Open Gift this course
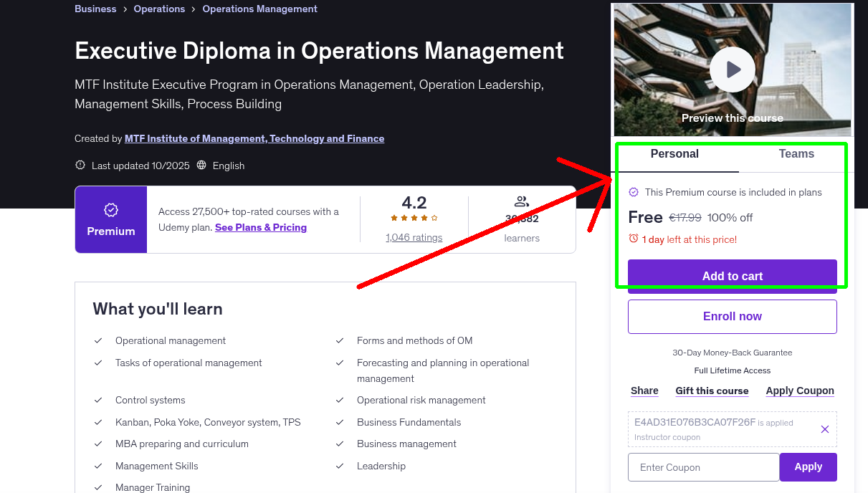The height and width of the screenshot is (493, 868). (x=712, y=391)
